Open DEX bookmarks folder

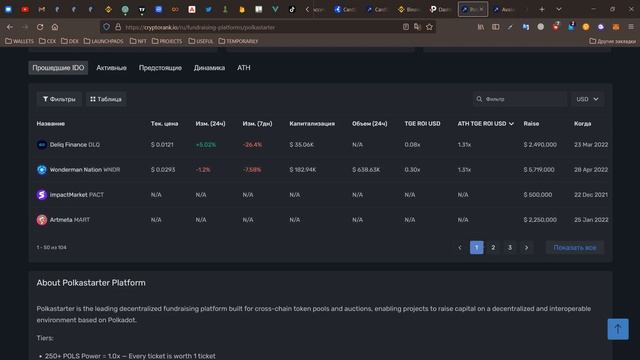(x=70, y=41)
